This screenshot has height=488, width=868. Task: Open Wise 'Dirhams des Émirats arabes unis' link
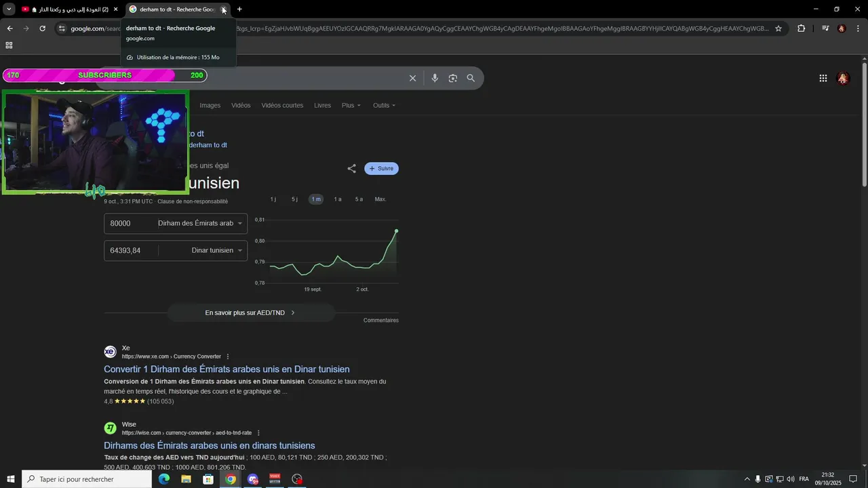[210, 445]
